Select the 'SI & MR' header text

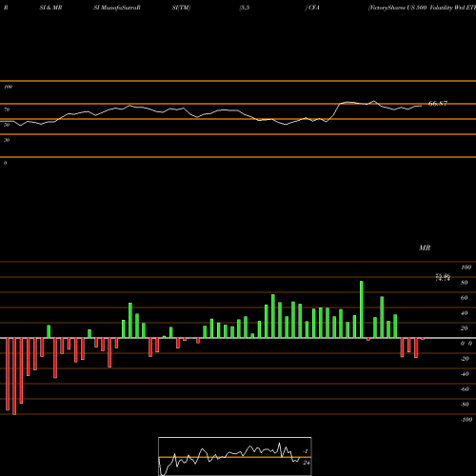50,8
